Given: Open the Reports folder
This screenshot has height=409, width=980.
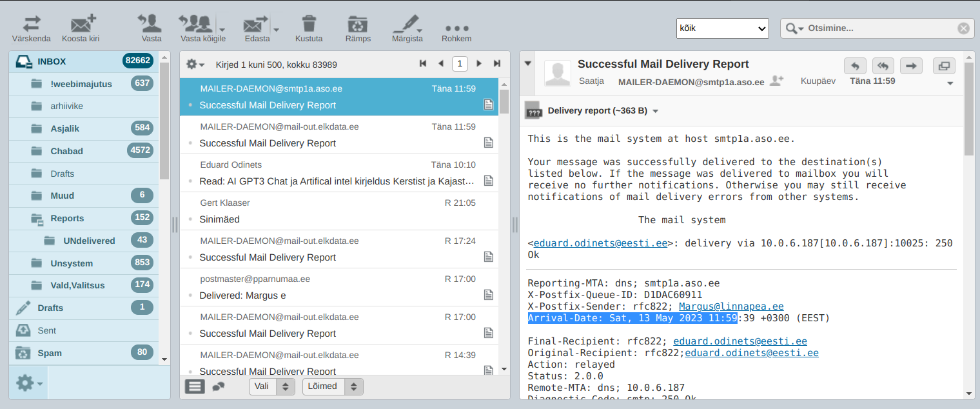Looking at the screenshot, I should pyautogui.click(x=83, y=218).
